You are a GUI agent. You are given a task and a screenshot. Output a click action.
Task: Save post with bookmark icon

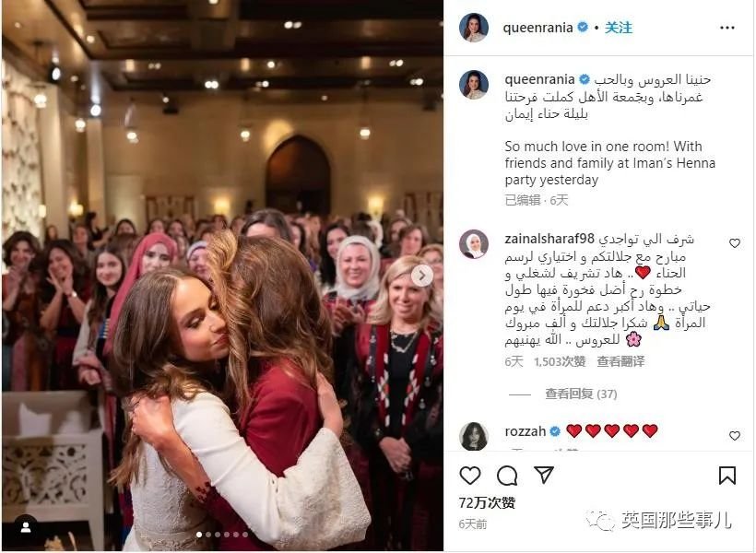(x=727, y=476)
